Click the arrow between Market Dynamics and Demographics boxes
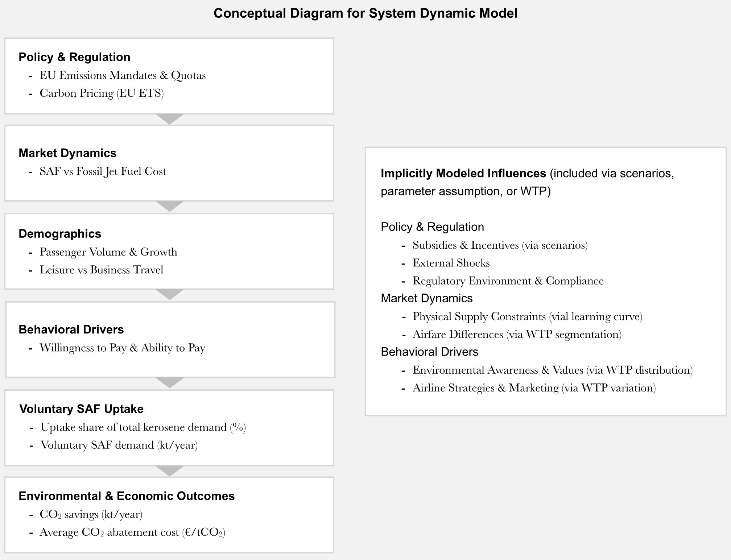731x560 pixels. (x=170, y=206)
